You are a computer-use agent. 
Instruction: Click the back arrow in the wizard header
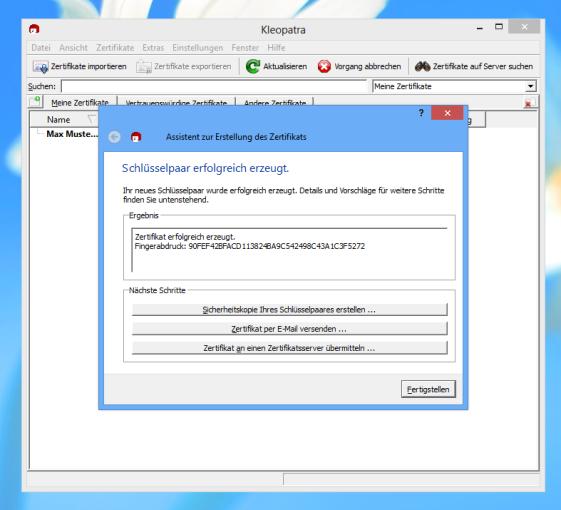(114, 137)
